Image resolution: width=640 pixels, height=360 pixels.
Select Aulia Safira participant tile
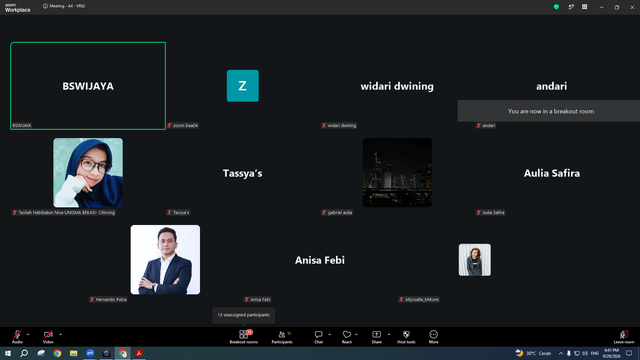point(551,173)
